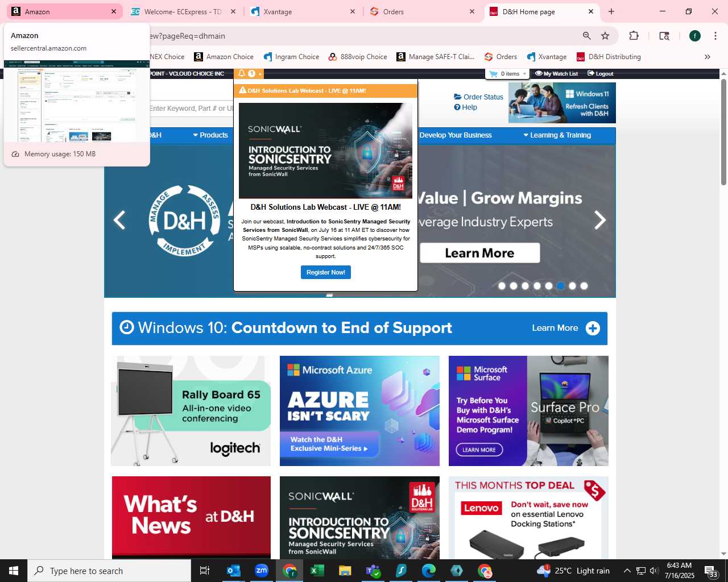Open Excel from the taskbar
This screenshot has width=728, height=582.
pyautogui.click(x=317, y=571)
